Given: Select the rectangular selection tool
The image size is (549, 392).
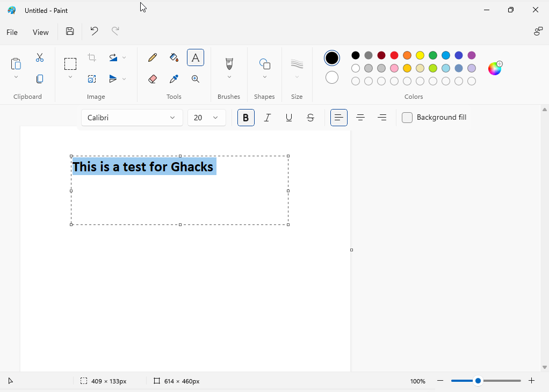Looking at the screenshot, I should coord(70,63).
